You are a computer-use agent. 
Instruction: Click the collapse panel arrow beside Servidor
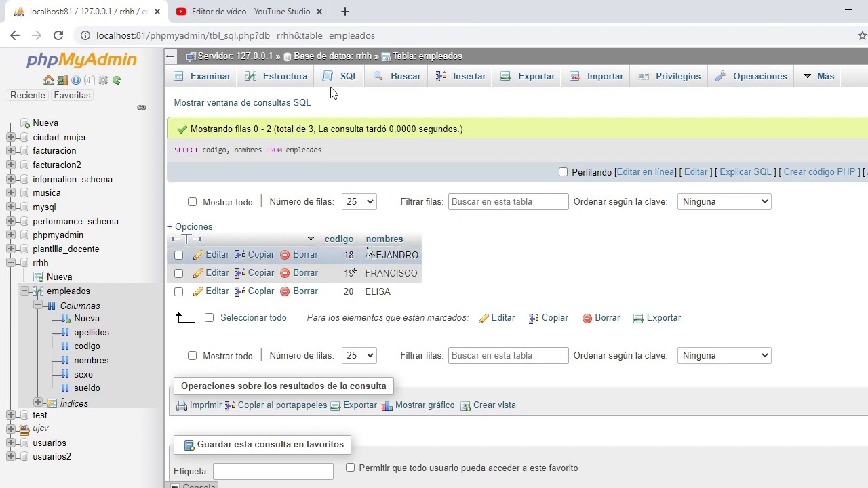point(171,56)
